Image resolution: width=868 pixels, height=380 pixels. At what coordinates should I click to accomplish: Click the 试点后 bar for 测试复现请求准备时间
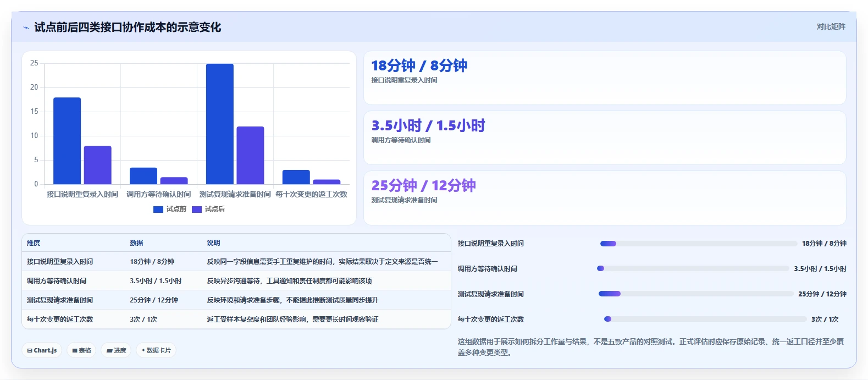(x=250, y=155)
